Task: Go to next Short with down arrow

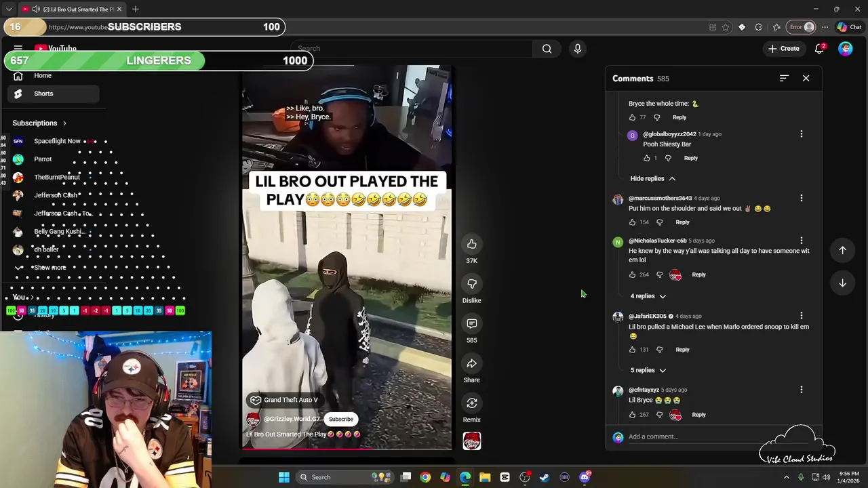Action: 842,283
